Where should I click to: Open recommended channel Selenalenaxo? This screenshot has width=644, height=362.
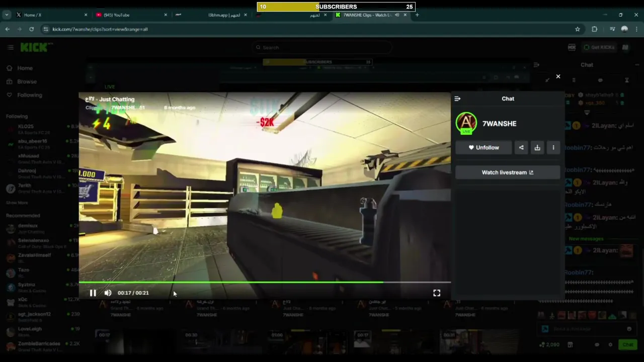click(41, 243)
